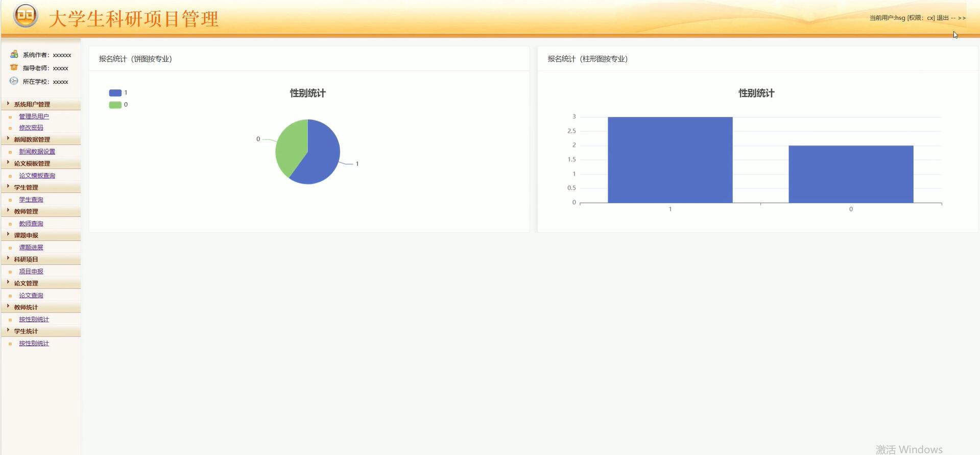980x455 pixels.
Task: Expand the 科研项目 section header
Action: click(26, 259)
